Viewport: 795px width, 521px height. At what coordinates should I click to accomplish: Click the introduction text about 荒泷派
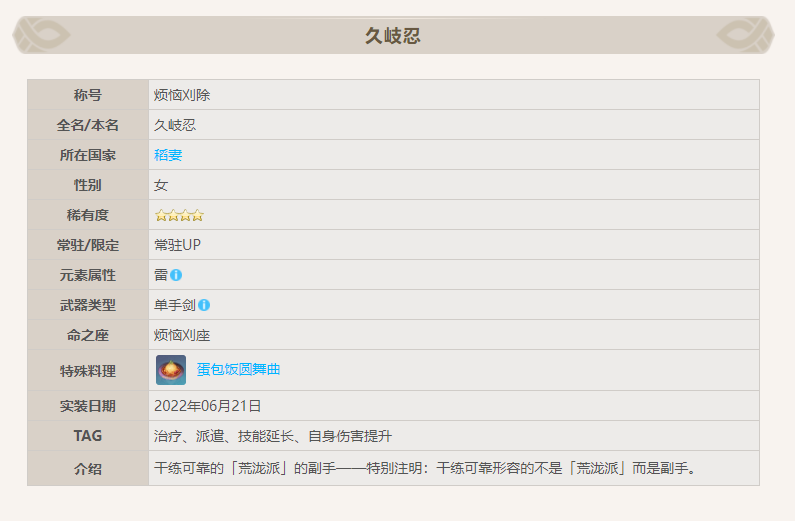[x=425, y=468]
